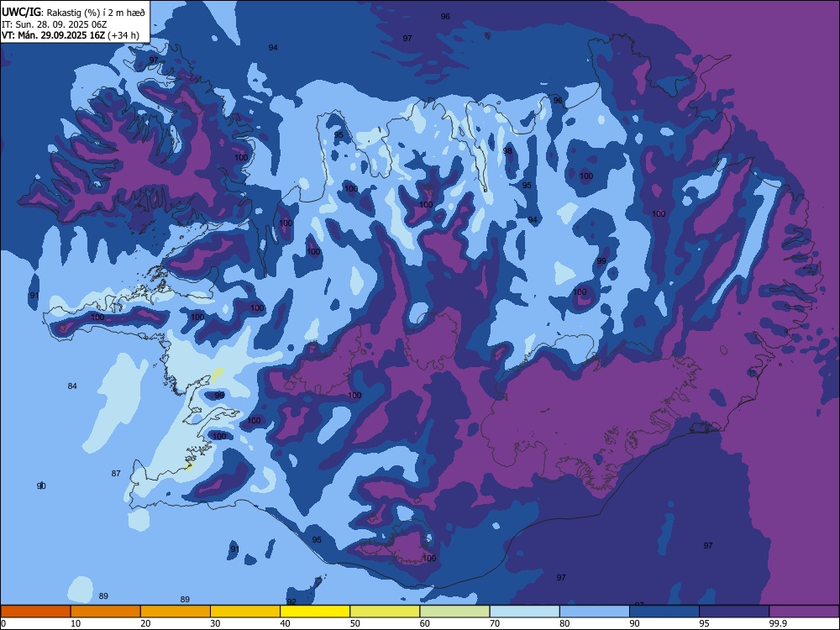Click the '50' legend scale label
The height and width of the screenshot is (630, 840).
(x=355, y=623)
